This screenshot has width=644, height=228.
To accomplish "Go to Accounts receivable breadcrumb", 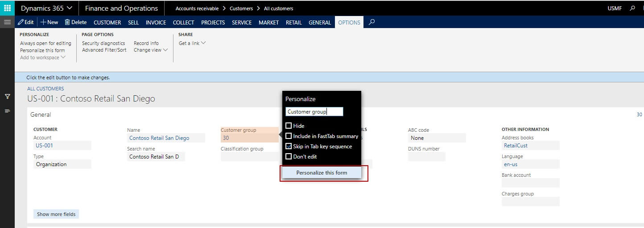I will (x=197, y=8).
